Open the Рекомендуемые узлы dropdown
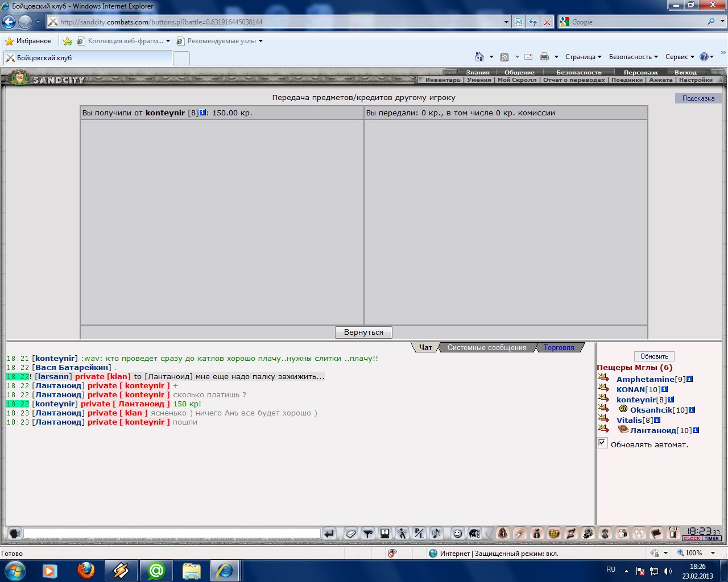The width and height of the screenshot is (728, 582). pyautogui.click(x=220, y=41)
